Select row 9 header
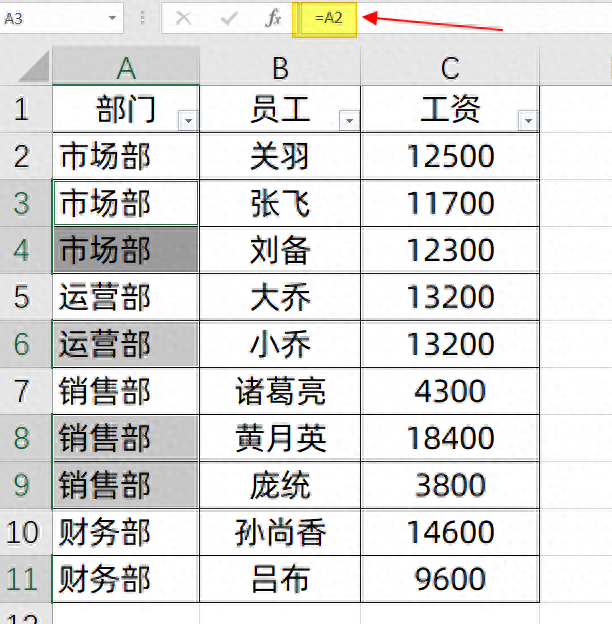Viewport: 612px width, 624px height. point(25,485)
